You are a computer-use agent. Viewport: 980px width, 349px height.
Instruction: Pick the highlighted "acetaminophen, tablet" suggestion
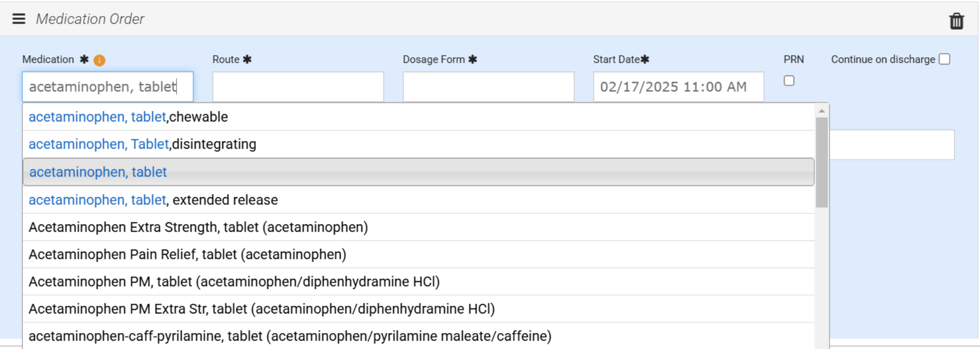(98, 172)
